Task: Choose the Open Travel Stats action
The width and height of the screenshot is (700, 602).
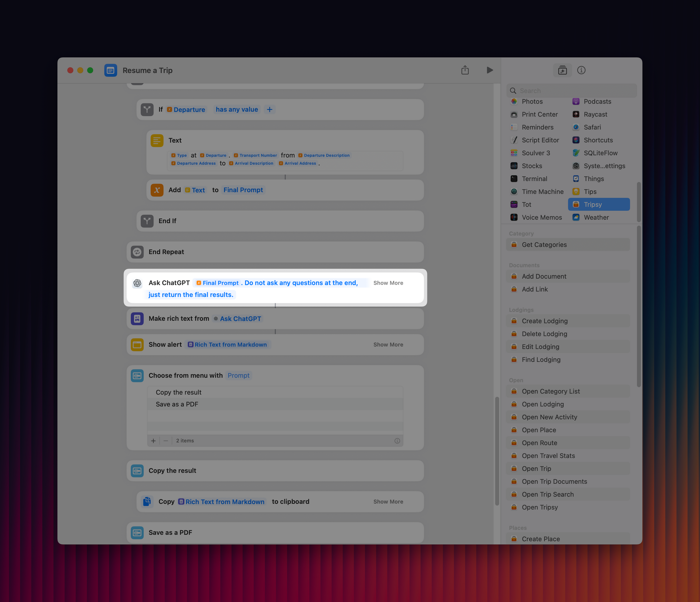Action: pos(568,456)
